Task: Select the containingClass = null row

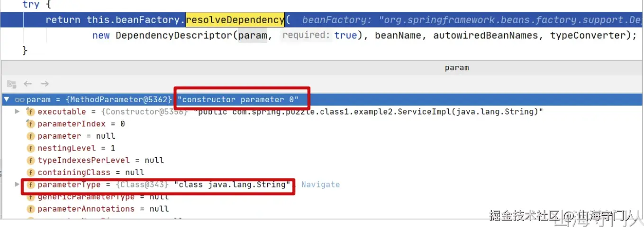Action: [322, 172]
